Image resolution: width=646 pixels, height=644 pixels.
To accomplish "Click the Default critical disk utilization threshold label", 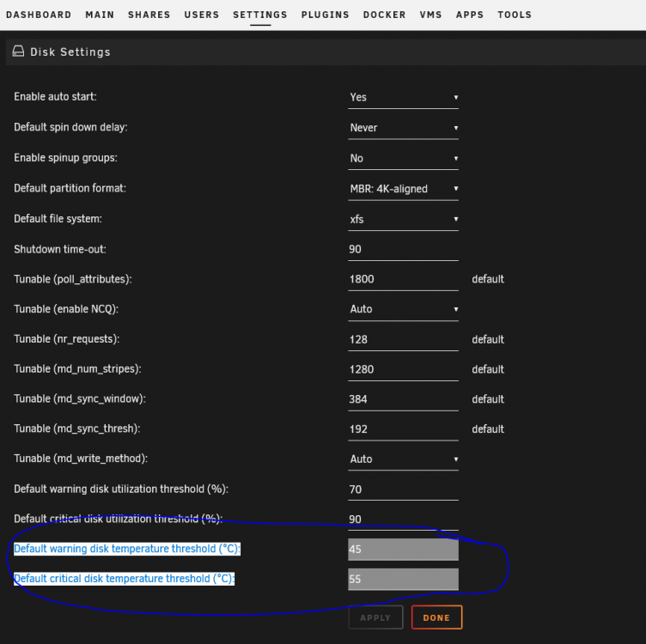I will 119,519.
